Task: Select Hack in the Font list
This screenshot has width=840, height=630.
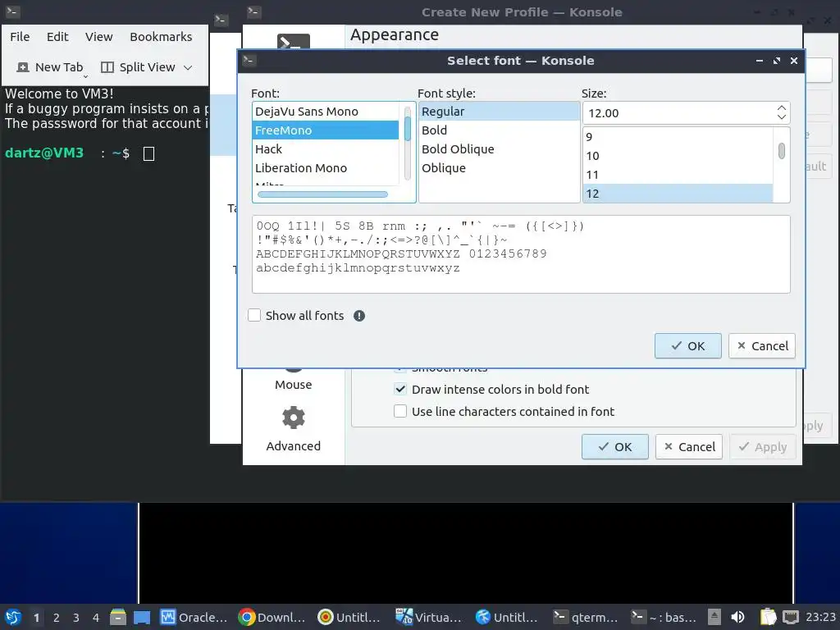Action: 325,149
